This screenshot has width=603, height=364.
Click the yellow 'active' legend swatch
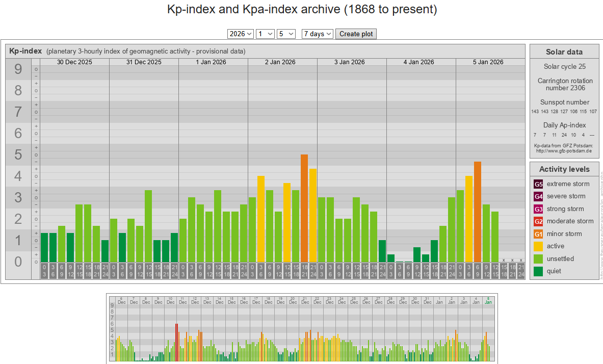538,246
